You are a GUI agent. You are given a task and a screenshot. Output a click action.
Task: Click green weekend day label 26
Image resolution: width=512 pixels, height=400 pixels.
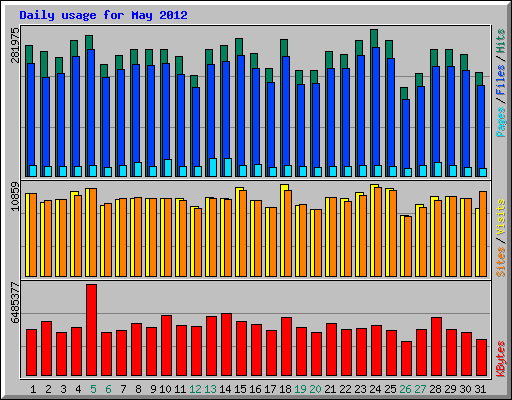click(405, 389)
